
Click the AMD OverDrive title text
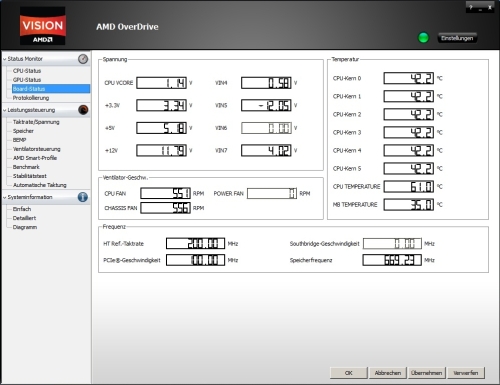coord(127,27)
